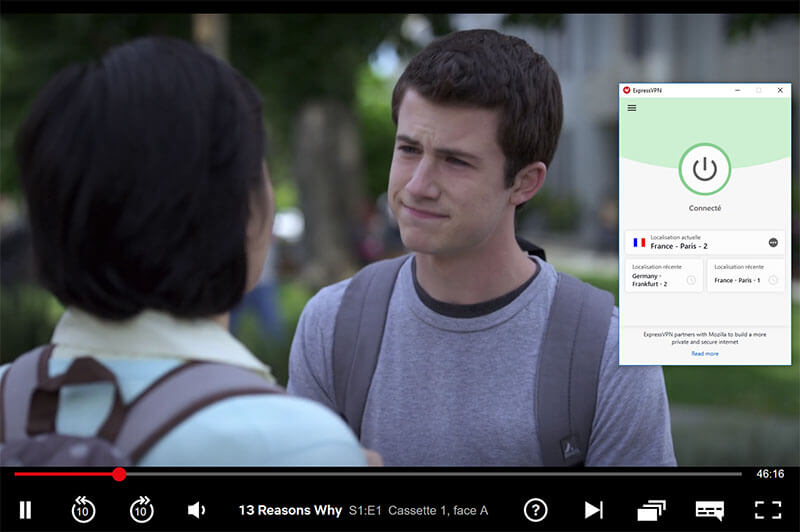This screenshot has width=800, height=532.
Task: Click the 46:16 remaining time
Action: pyautogui.click(x=770, y=474)
